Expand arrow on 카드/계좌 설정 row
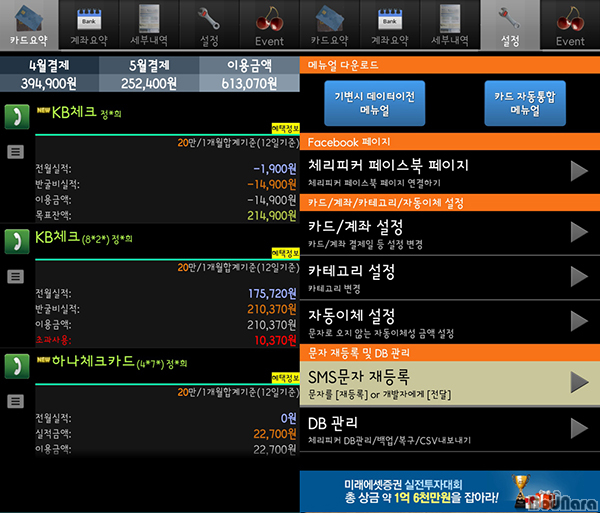 click(579, 232)
